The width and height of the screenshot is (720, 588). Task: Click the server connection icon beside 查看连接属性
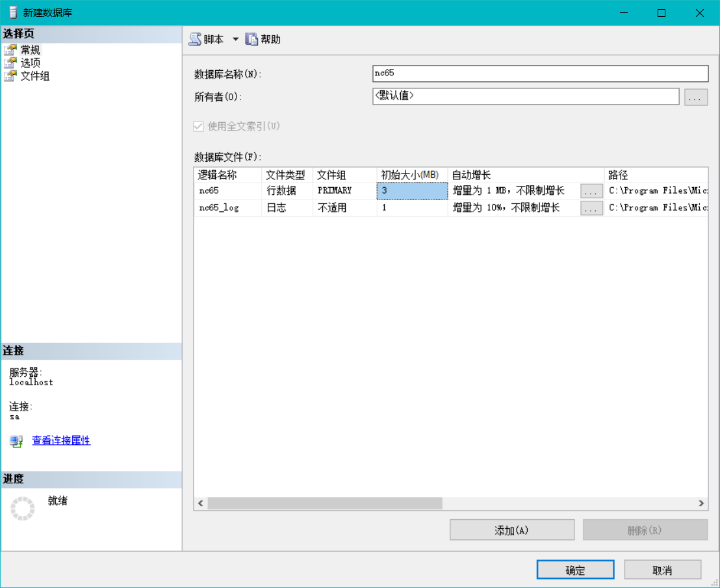click(x=15, y=441)
